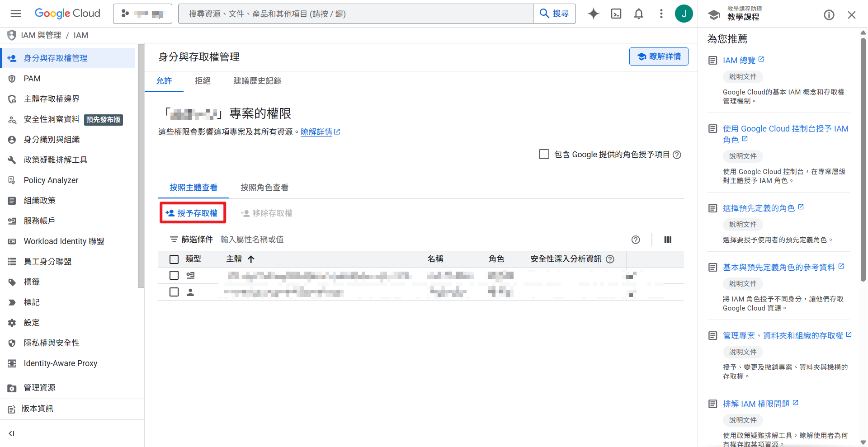The width and height of the screenshot is (868, 447).
Task: Open the three-dot overflow menu
Action: tap(661, 14)
